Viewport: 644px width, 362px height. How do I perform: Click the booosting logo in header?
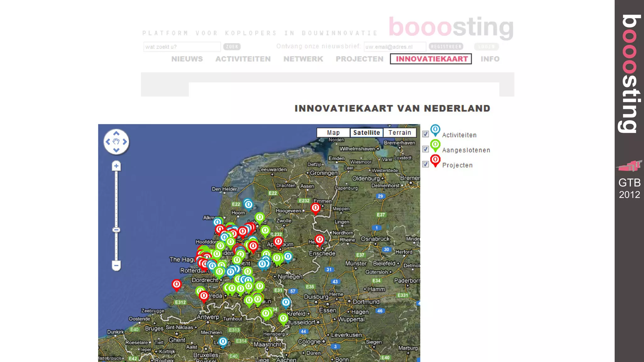click(451, 28)
